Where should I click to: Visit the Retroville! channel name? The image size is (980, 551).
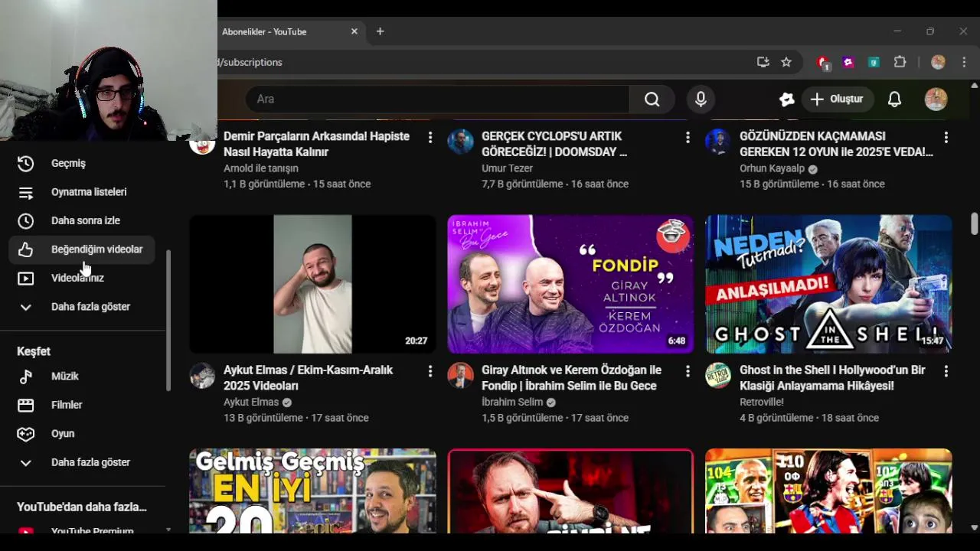click(x=762, y=402)
